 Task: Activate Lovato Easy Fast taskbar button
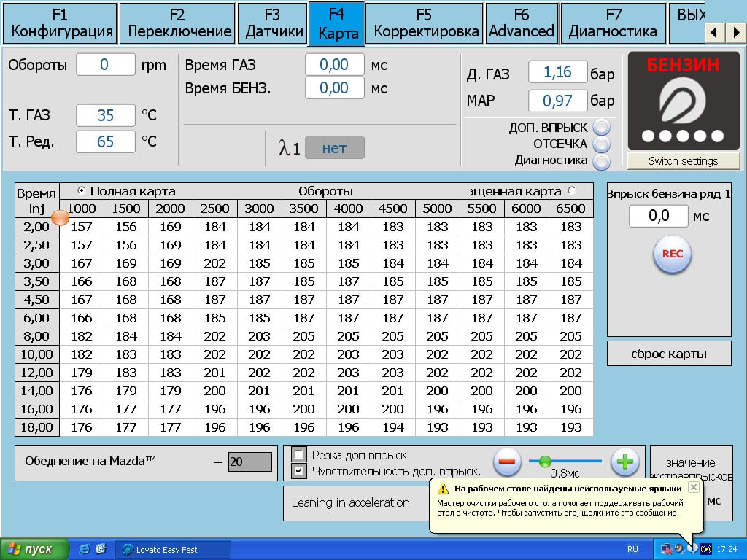coord(172,550)
